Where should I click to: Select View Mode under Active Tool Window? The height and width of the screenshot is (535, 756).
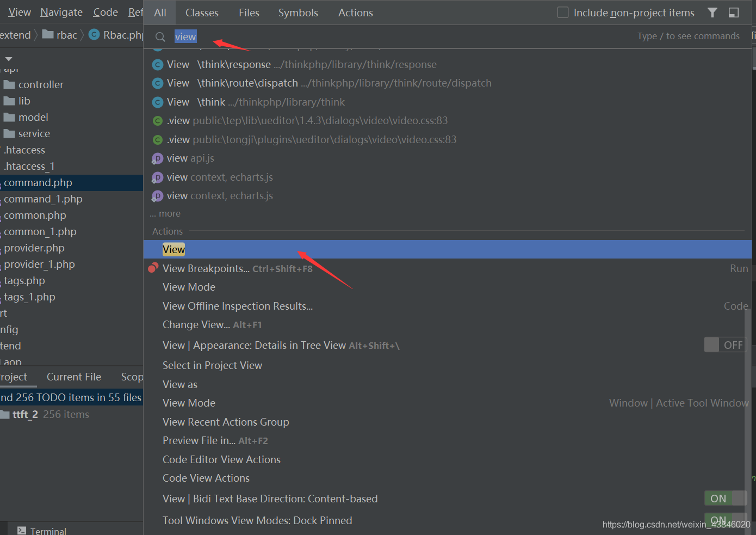447,403
